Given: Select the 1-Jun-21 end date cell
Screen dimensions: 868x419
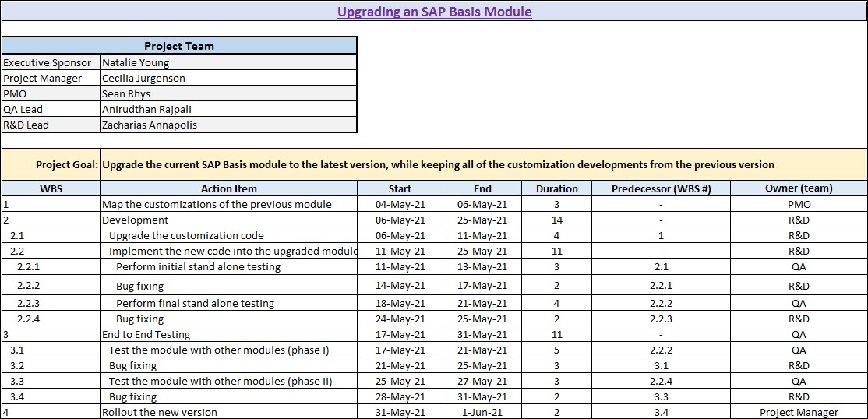Looking at the screenshot, I should (x=482, y=412).
